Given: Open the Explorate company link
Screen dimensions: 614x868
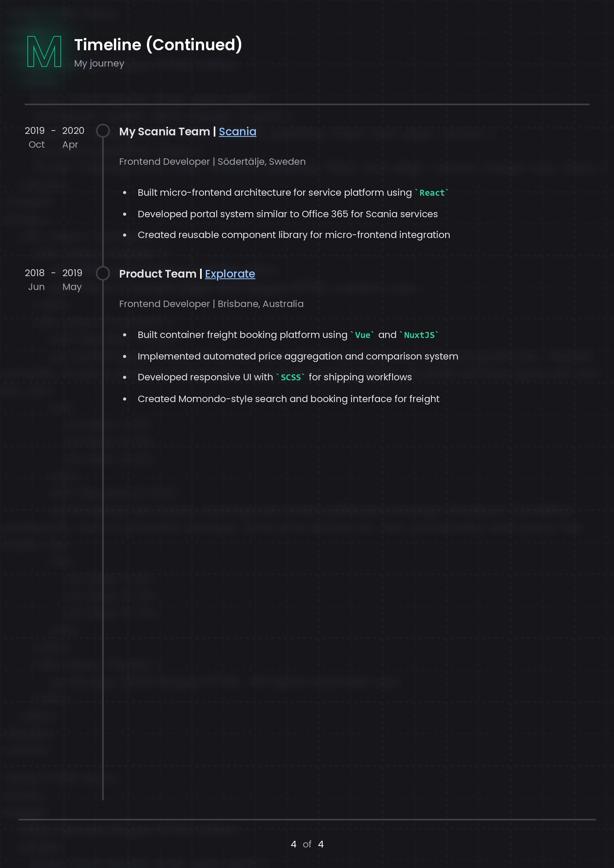Looking at the screenshot, I should click(x=230, y=274).
